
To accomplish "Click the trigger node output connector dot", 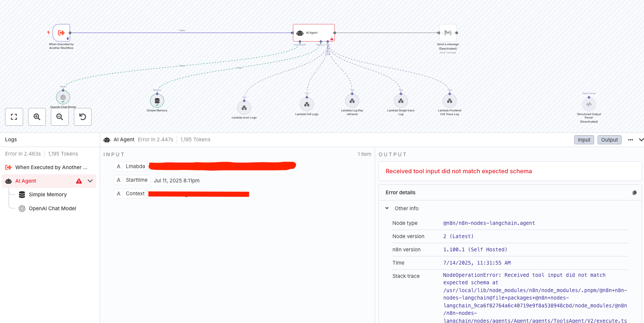I will (x=70, y=33).
